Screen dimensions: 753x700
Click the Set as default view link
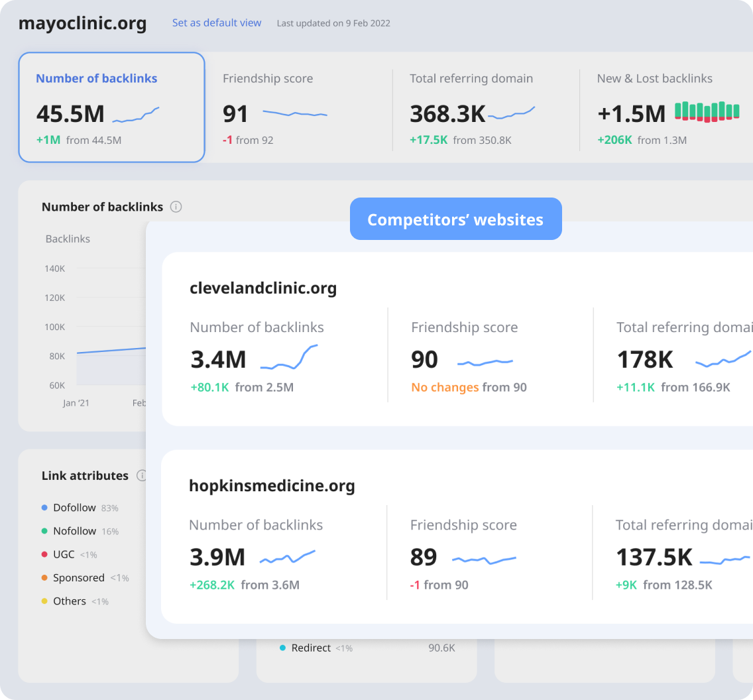click(x=217, y=23)
